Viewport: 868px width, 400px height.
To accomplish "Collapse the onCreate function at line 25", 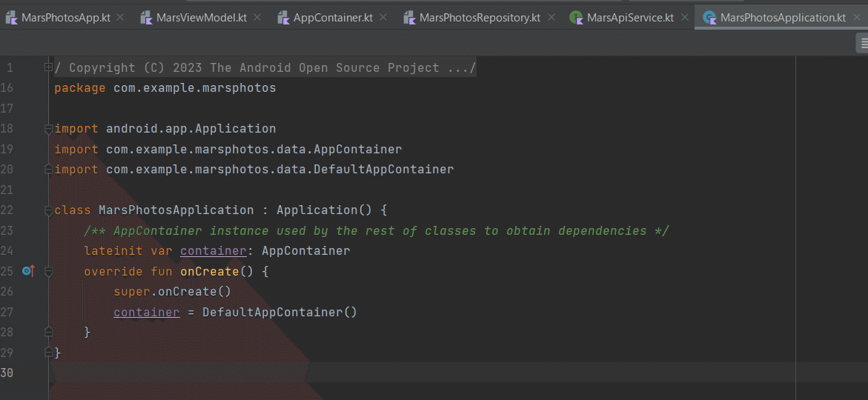I will pos(48,272).
